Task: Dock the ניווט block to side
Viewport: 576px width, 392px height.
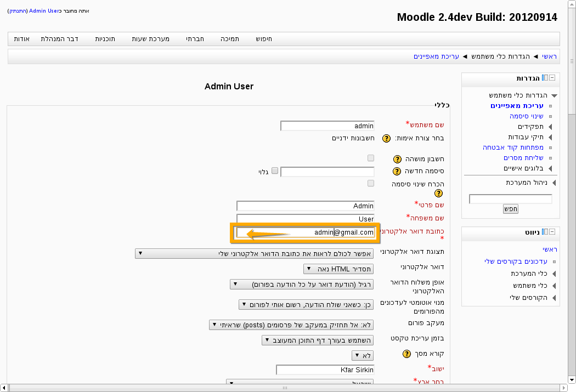Action: tap(545, 231)
